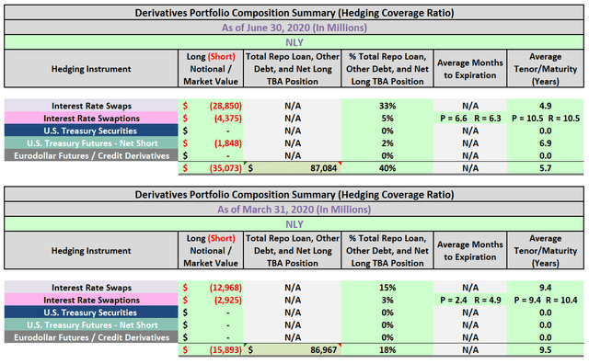The width and height of the screenshot is (589, 364).
Task: Click the As of March 31, 2020 header
Action: click(x=294, y=210)
